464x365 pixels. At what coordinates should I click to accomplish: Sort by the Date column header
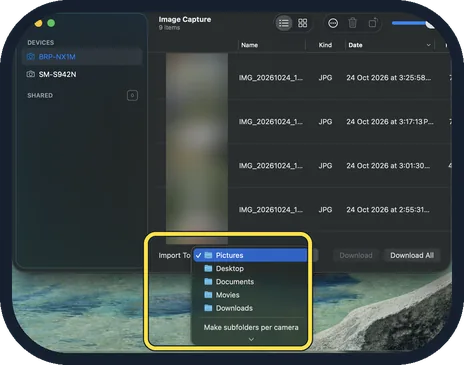[x=355, y=45]
